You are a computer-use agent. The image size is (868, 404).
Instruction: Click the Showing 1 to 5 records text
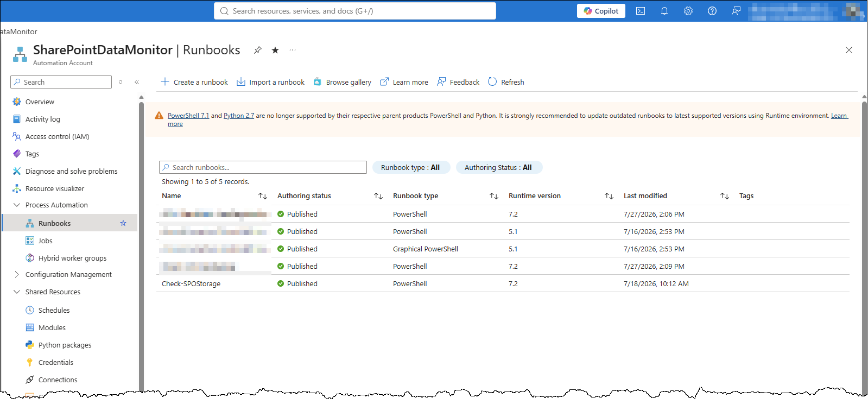pos(206,182)
